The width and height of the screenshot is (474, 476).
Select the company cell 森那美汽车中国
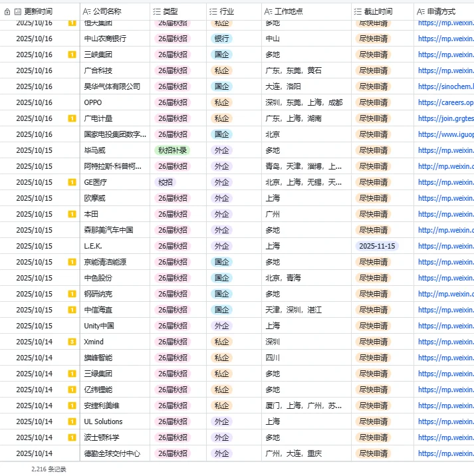[x=115, y=230]
